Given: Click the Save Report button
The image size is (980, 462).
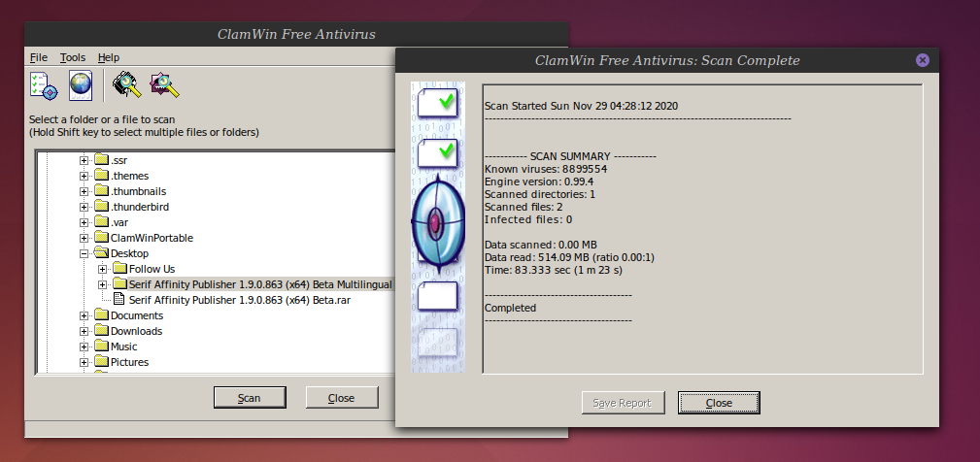Looking at the screenshot, I should 622,403.
